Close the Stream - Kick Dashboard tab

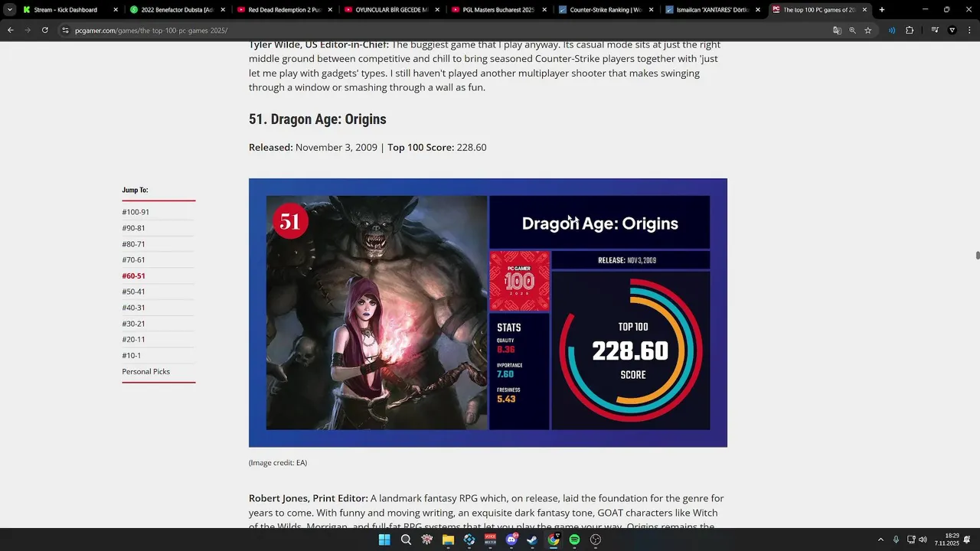pos(116,10)
